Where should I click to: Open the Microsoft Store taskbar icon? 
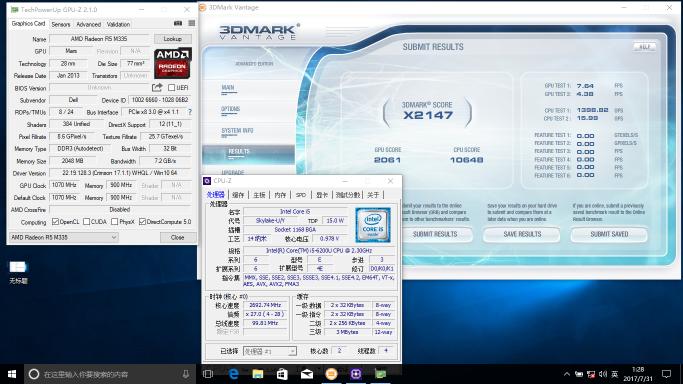(282, 374)
